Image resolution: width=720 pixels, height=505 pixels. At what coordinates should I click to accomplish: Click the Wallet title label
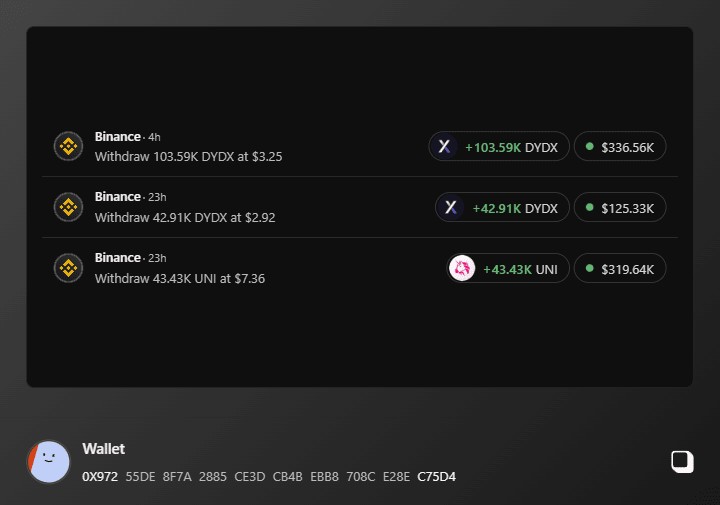tap(103, 449)
